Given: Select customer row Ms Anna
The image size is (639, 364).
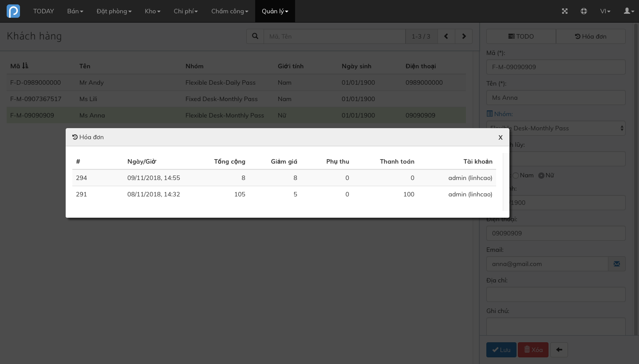Looking at the screenshot, I should [x=236, y=115].
